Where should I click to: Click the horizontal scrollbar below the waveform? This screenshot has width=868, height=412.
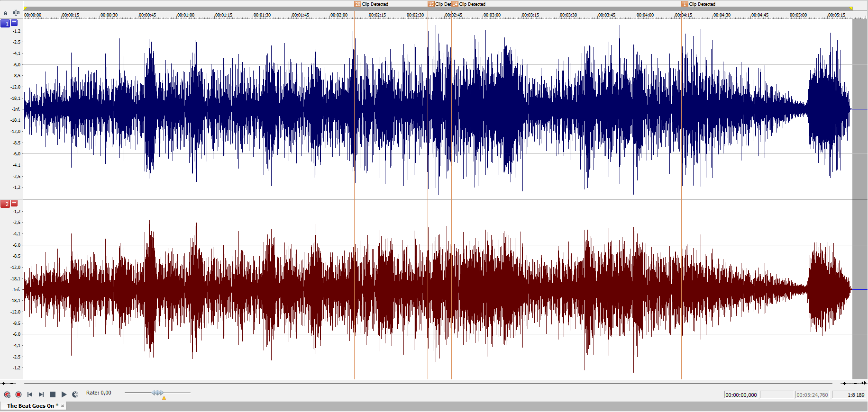[428, 383]
